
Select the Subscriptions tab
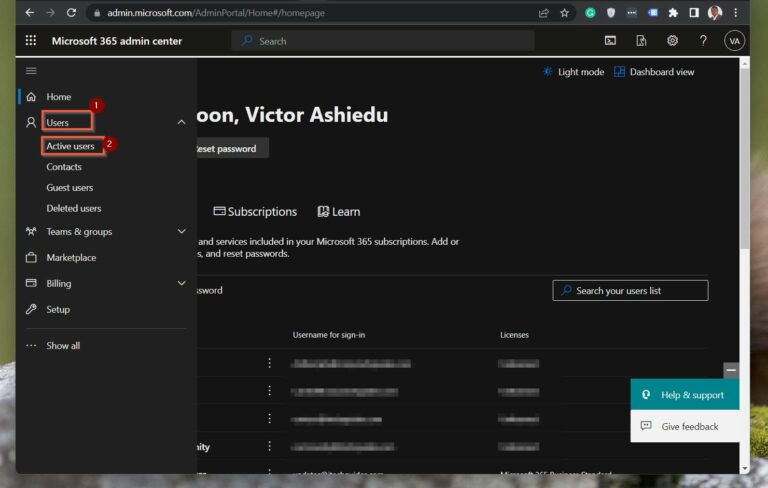[255, 212]
